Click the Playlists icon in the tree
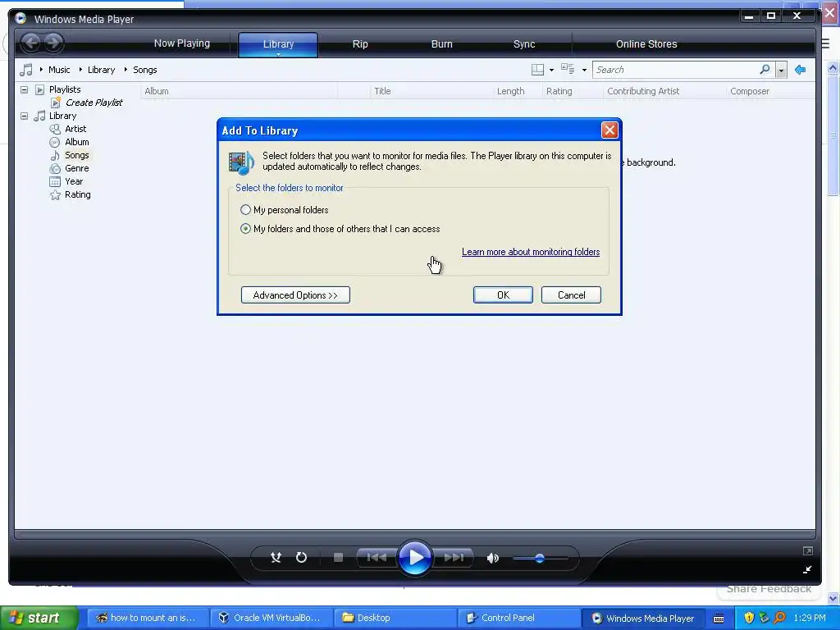840x630 pixels. pos(39,89)
